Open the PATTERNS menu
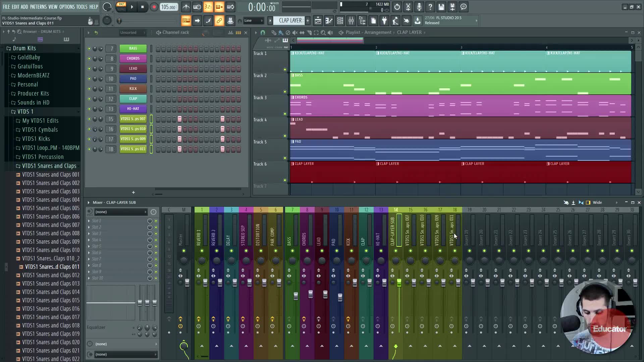This screenshot has height=362, width=644. coord(38,7)
